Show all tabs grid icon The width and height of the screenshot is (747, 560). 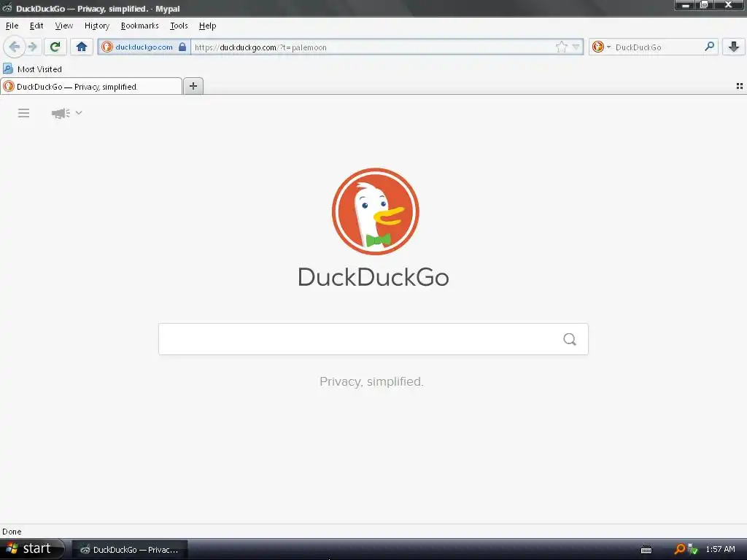pos(740,86)
